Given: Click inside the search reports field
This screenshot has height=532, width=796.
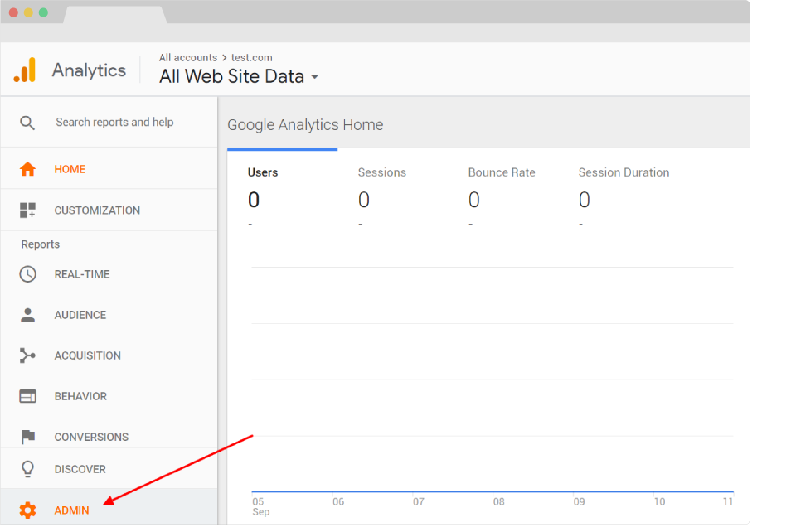Looking at the screenshot, I should point(114,122).
